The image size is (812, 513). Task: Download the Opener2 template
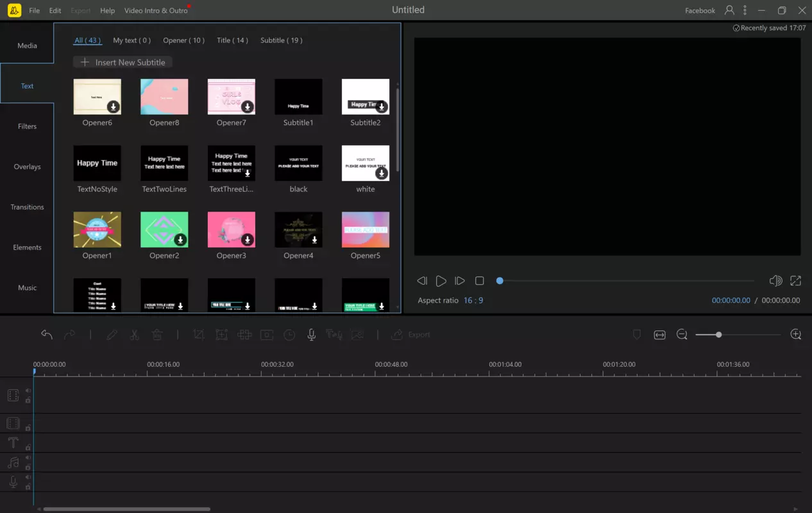(x=180, y=240)
